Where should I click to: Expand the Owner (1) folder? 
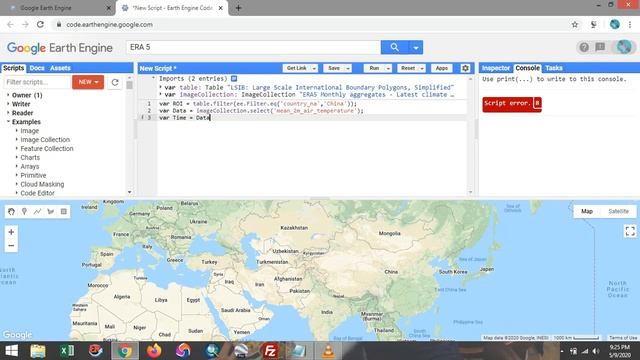pos(8,95)
